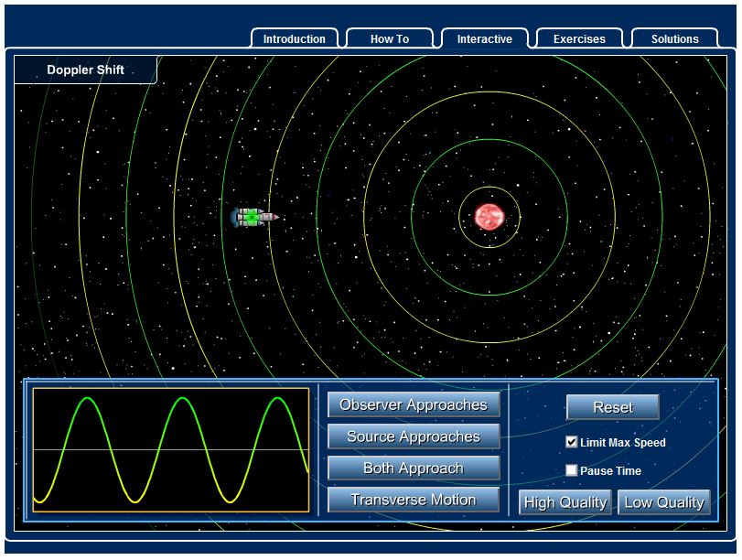This screenshot has width=742, height=560.
Task: Reset the Doppler simulation
Action: [x=614, y=407]
